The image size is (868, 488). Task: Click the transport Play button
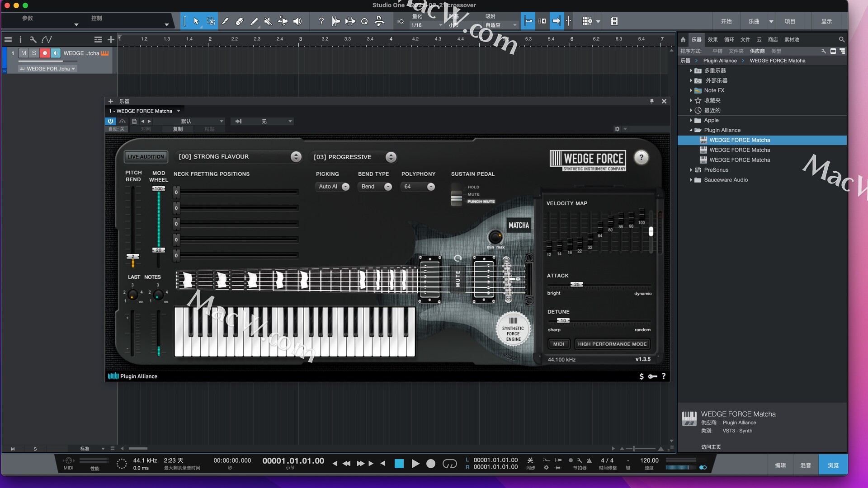pos(415,464)
